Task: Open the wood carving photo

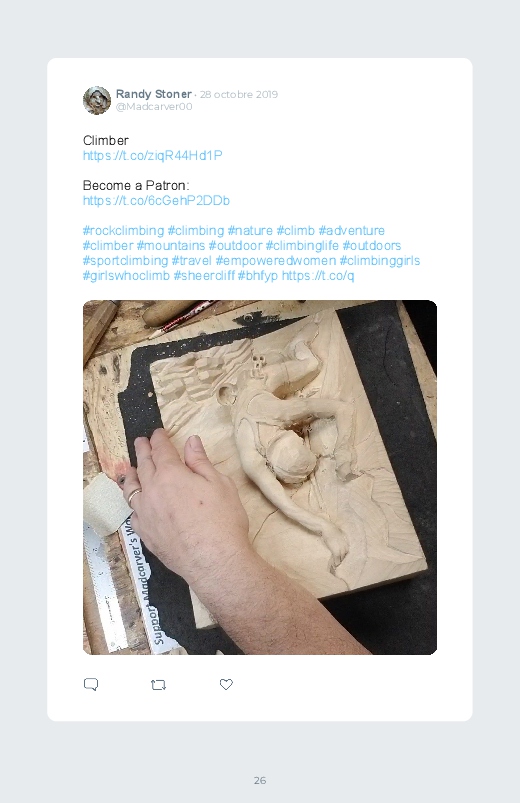Action: (260, 477)
